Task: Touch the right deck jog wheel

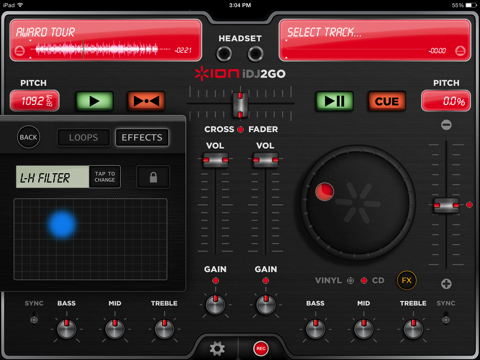Action: (358, 203)
